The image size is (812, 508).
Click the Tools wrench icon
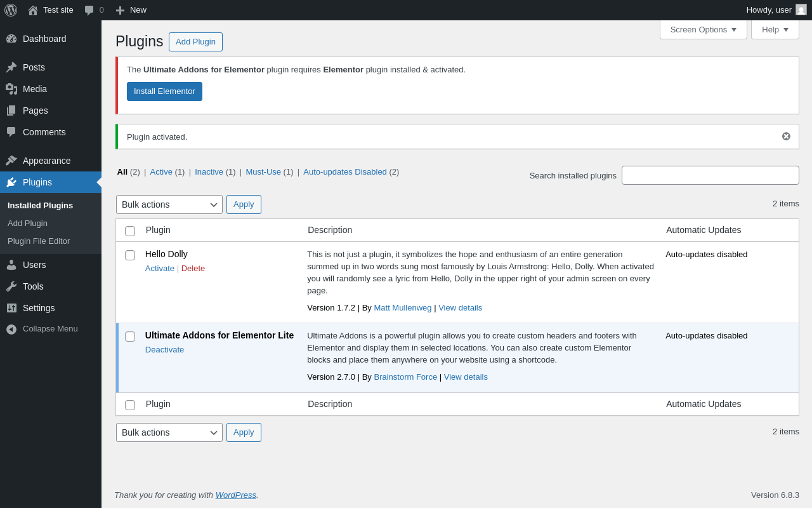(11, 286)
